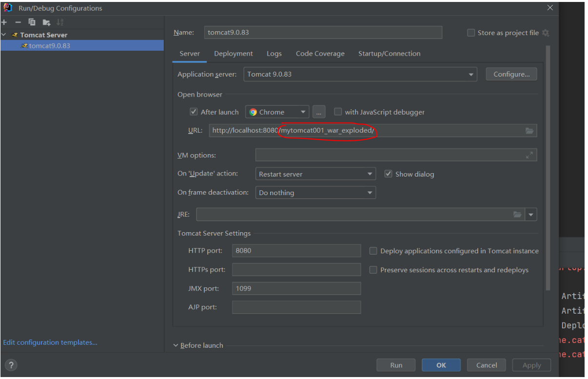Click the Name input field

click(x=323, y=33)
